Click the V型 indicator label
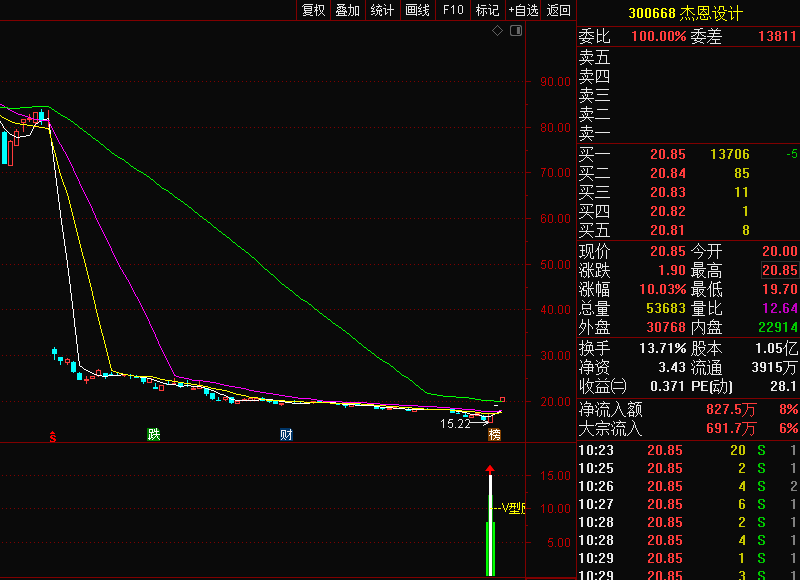This screenshot has height=580, width=800. click(514, 509)
